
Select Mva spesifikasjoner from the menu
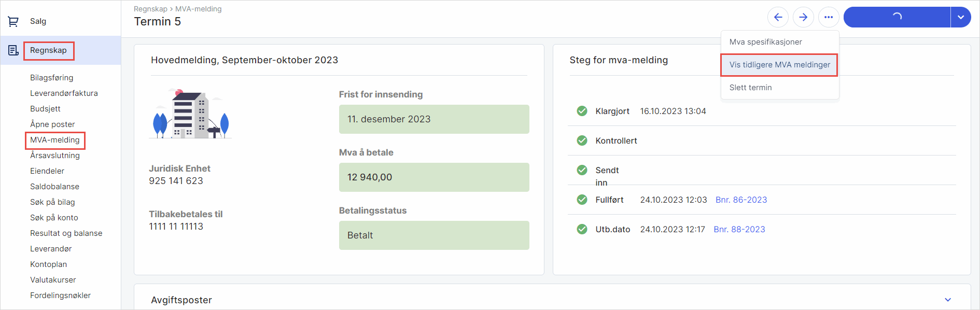[765, 42]
